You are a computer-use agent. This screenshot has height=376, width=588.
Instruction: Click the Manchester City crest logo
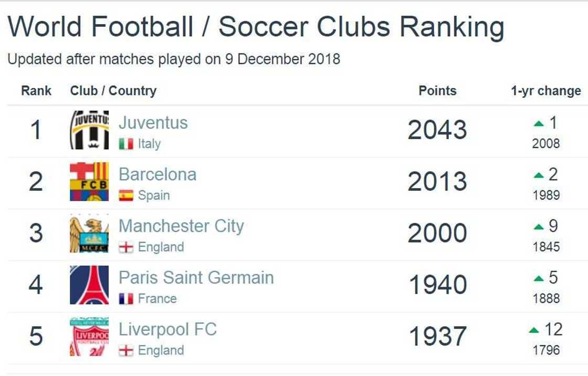click(89, 233)
